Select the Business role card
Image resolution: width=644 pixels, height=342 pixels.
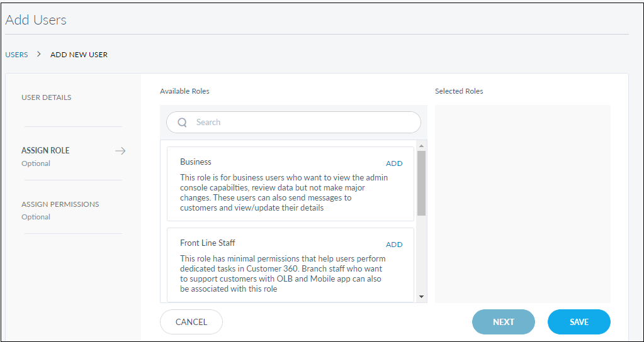coord(283,189)
